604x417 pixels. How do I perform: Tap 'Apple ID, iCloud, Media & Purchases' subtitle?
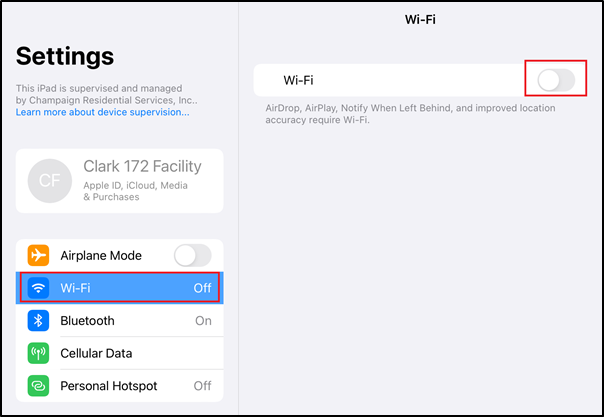pos(136,191)
